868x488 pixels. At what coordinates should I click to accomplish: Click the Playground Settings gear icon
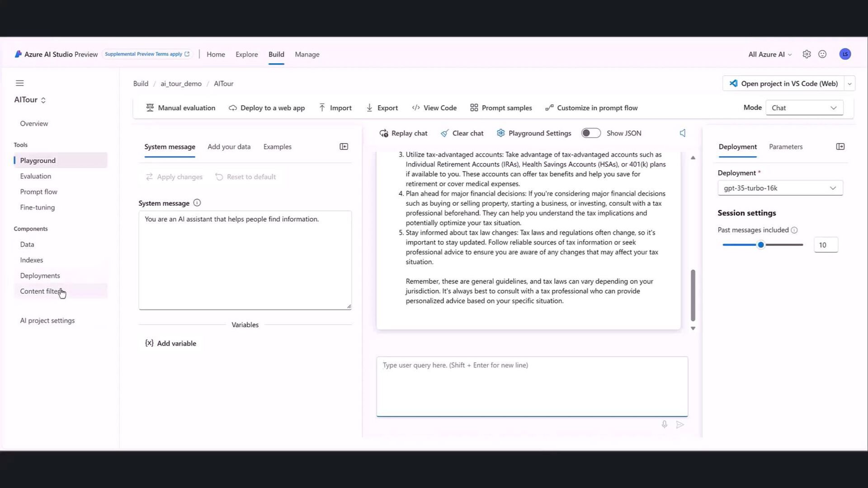(x=500, y=133)
